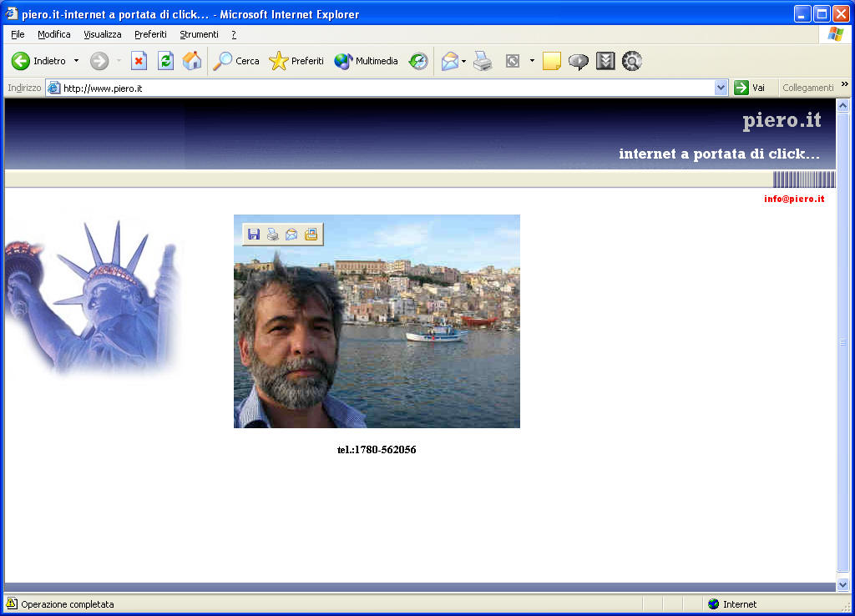Click the Internet zone label in status bar
Screen dimensions: 855x616
pyautogui.click(x=740, y=604)
